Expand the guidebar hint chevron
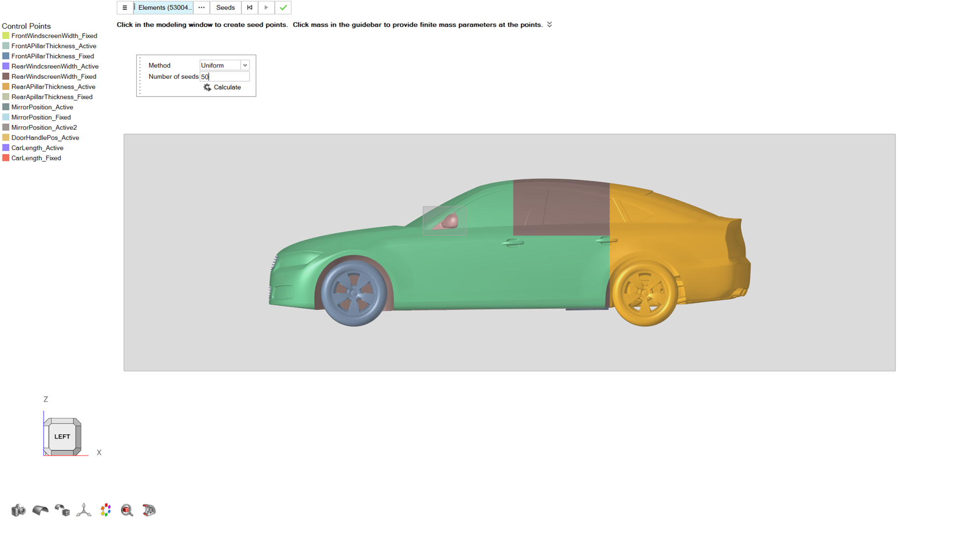 [549, 25]
